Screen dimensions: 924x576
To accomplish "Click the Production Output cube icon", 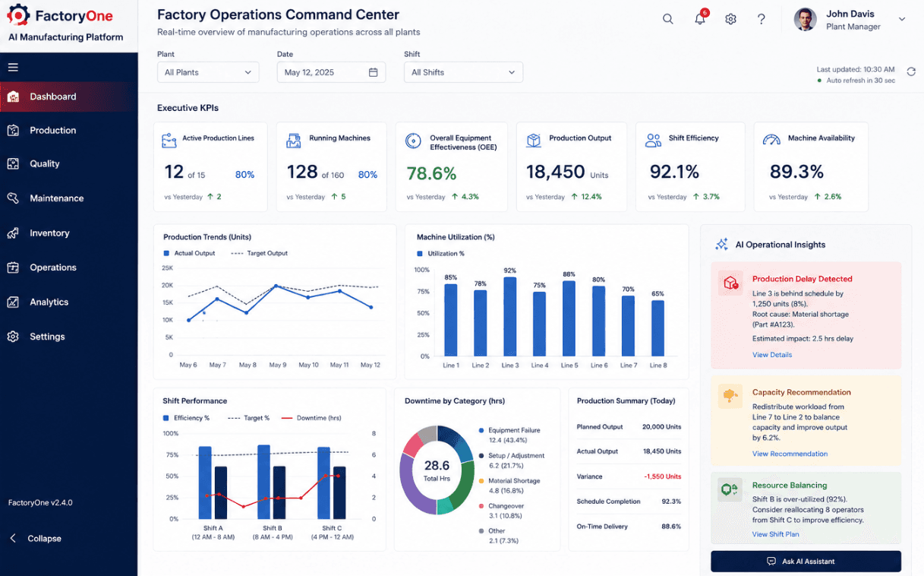I will pyautogui.click(x=534, y=141).
